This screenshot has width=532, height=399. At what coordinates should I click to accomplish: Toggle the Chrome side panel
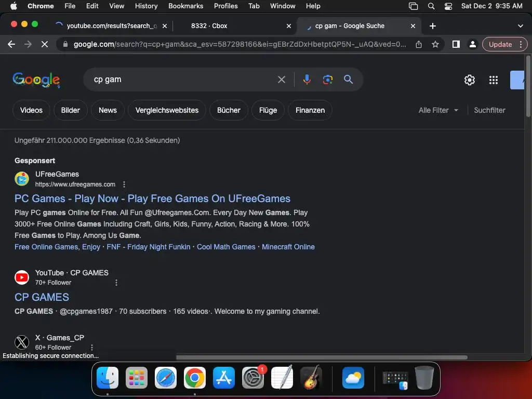(x=456, y=44)
